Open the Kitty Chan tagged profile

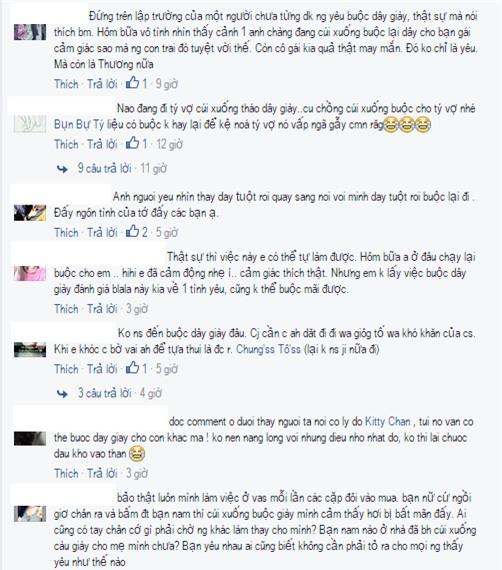[387, 422]
